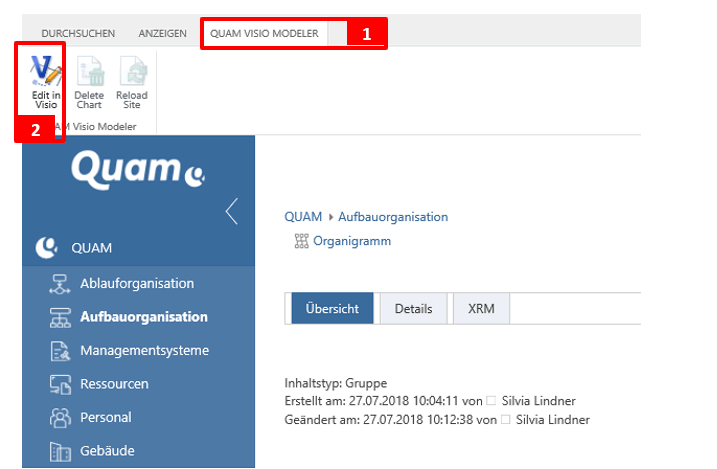Select the Übersicht tab
717x469 pixels.
332,309
